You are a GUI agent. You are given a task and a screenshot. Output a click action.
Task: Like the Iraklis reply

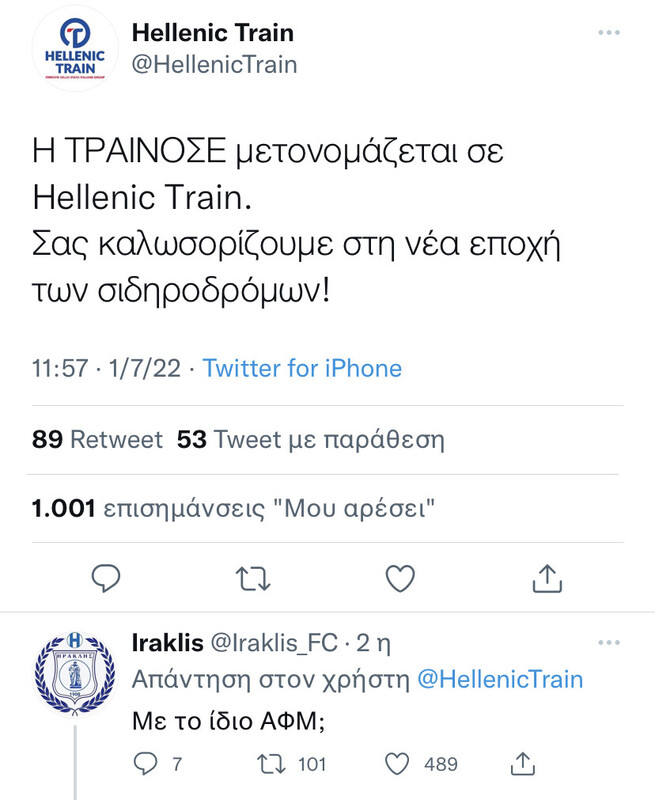[398, 765]
